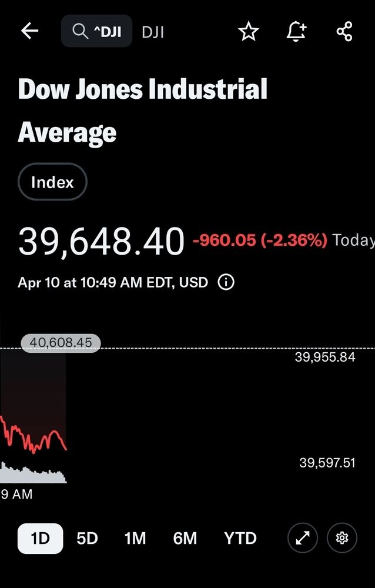Switch to the 5D chart range
The height and width of the screenshot is (588, 375).
click(x=87, y=538)
